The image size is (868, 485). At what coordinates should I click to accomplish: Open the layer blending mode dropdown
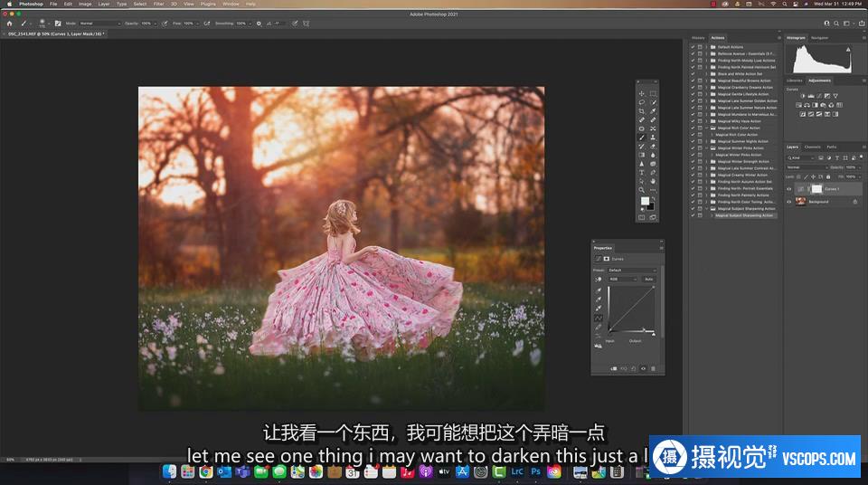pos(807,167)
